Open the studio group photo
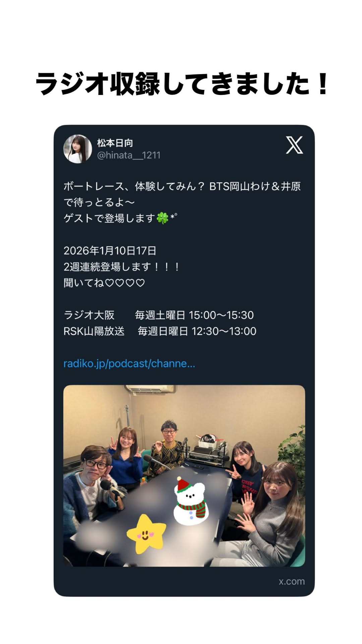 point(184,476)
